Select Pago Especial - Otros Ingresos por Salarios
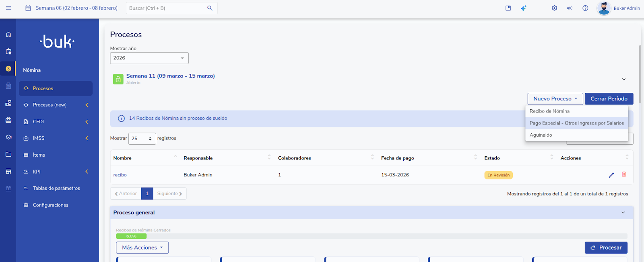This screenshot has height=262, width=644. [576, 123]
